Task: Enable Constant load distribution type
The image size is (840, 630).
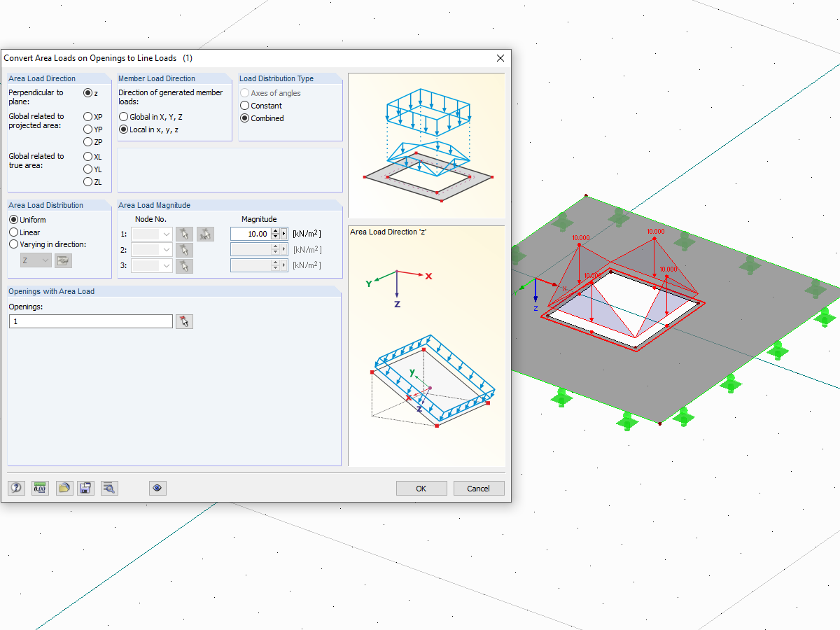Action: click(x=244, y=106)
